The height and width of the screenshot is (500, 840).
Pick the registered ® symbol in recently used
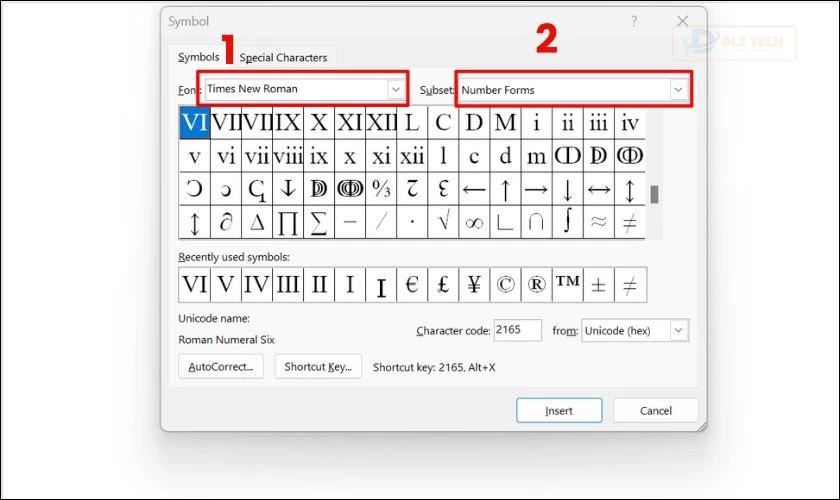click(536, 285)
